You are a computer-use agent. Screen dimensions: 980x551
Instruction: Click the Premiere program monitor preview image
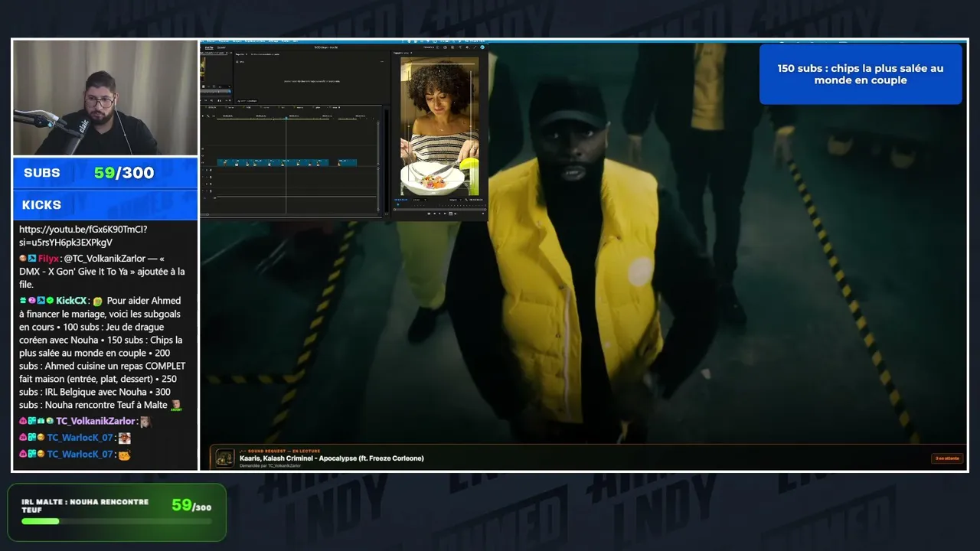click(439, 127)
